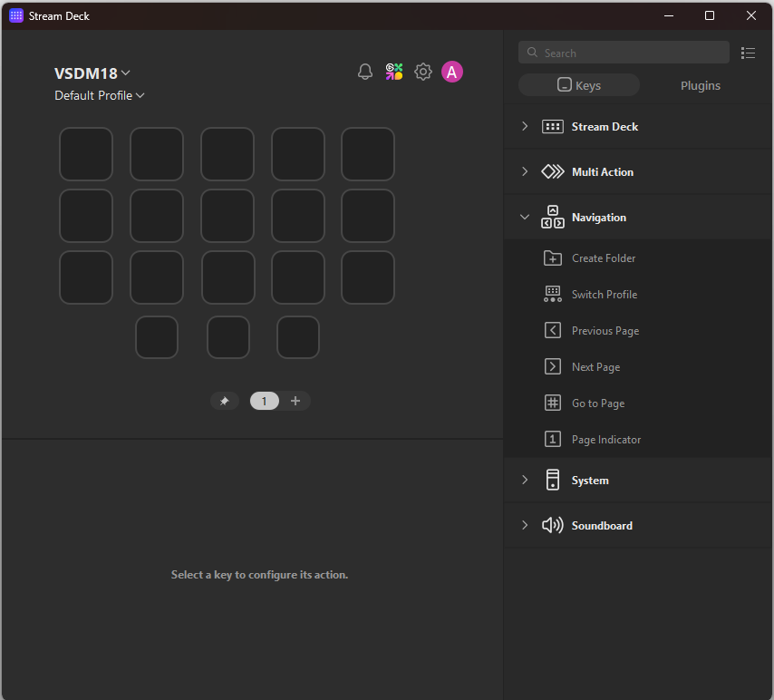Select the last key in top row
This screenshot has height=700, width=774.
tap(368, 154)
